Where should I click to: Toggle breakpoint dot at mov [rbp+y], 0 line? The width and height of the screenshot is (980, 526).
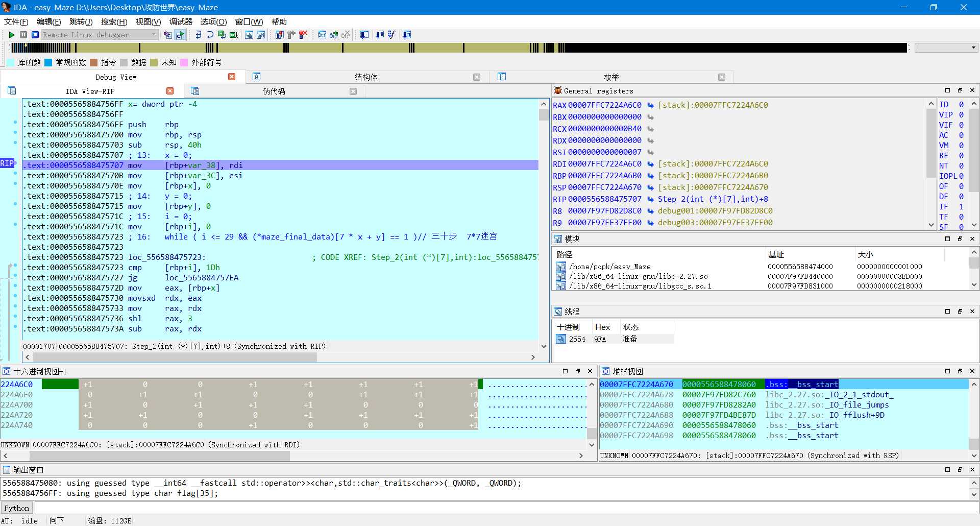15,204
